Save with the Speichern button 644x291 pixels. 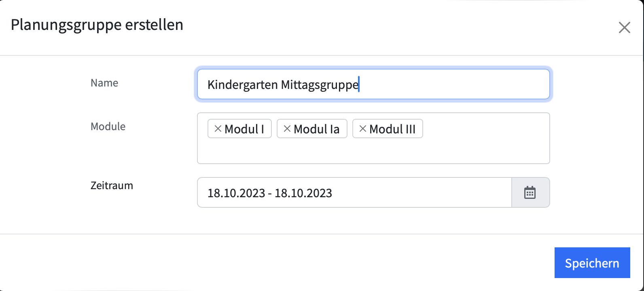click(592, 263)
